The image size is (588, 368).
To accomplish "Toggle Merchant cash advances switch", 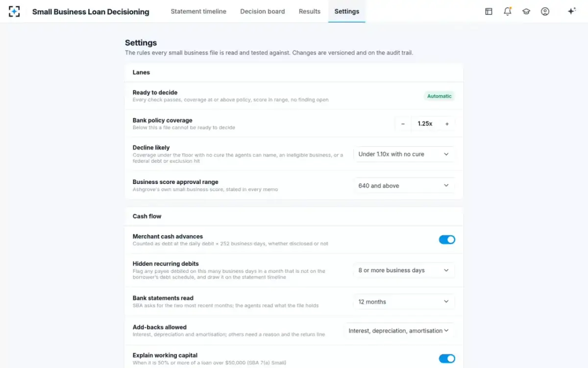I will pyautogui.click(x=447, y=239).
